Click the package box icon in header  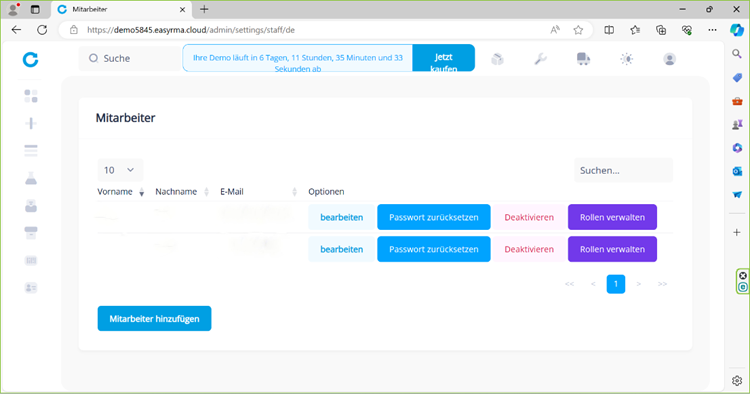pos(497,59)
